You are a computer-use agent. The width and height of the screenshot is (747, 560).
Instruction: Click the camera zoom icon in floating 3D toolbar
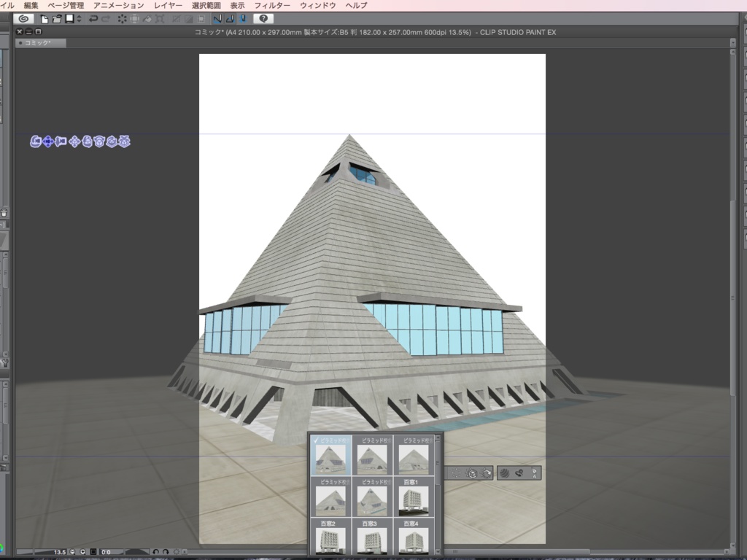61,143
